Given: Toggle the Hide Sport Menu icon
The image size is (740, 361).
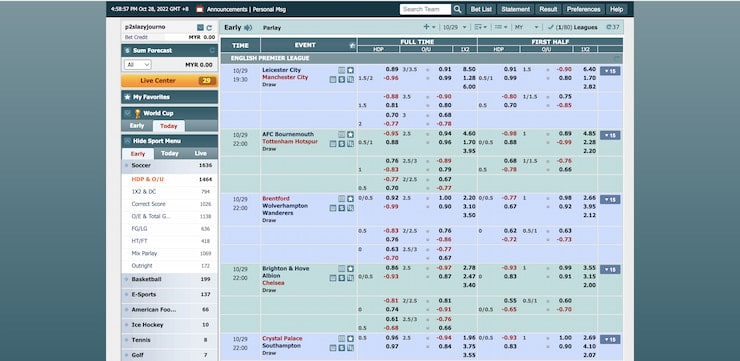Looking at the screenshot, I should (127, 141).
